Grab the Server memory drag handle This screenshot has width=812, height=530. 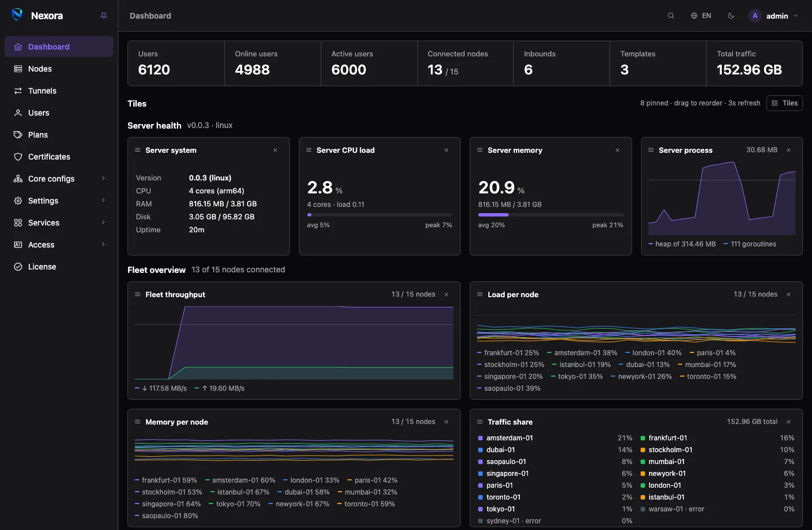(x=480, y=150)
